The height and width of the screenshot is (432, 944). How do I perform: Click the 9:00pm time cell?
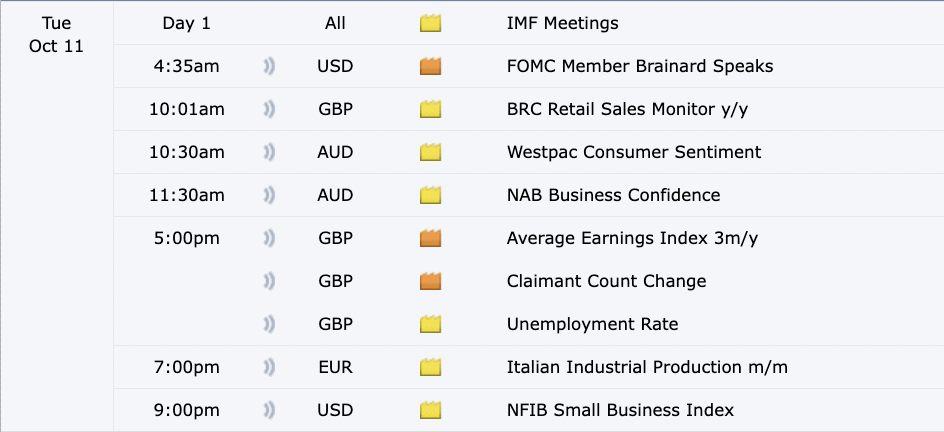click(187, 410)
